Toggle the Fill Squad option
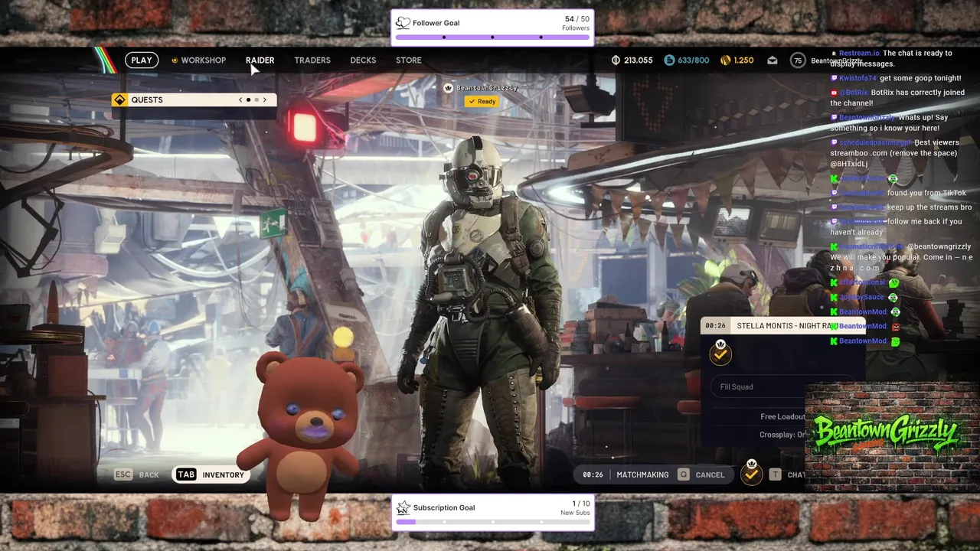 tap(781, 386)
